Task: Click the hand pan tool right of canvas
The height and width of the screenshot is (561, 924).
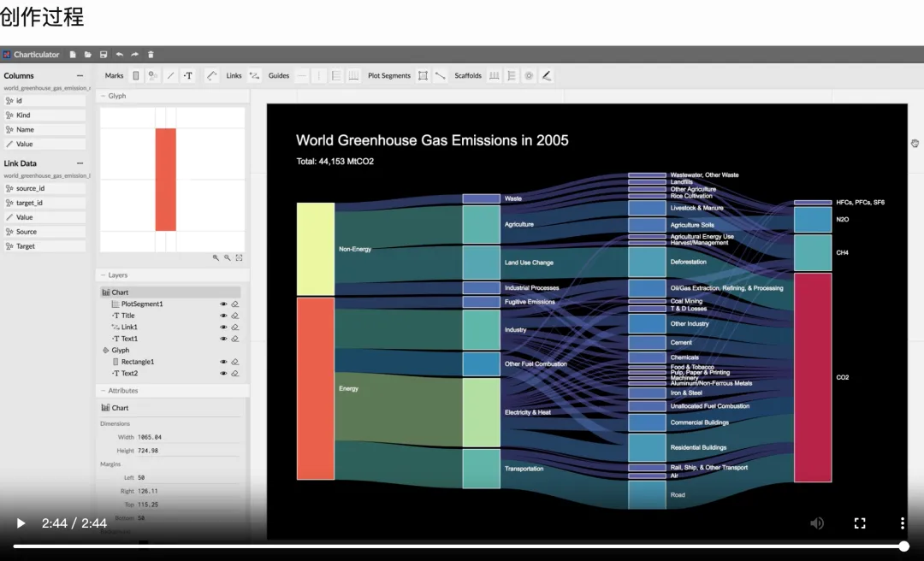Action: 915,143
